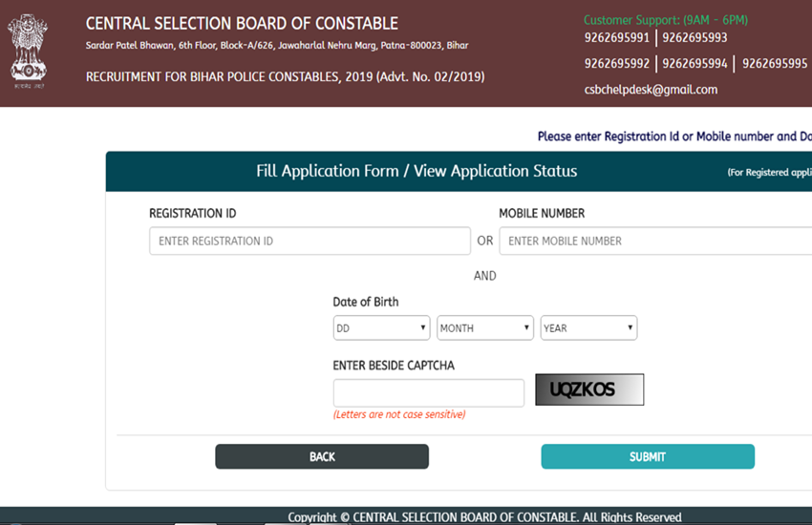Click support number 9262695995
Screen dimensions: 812x525
(x=774, y=64)
